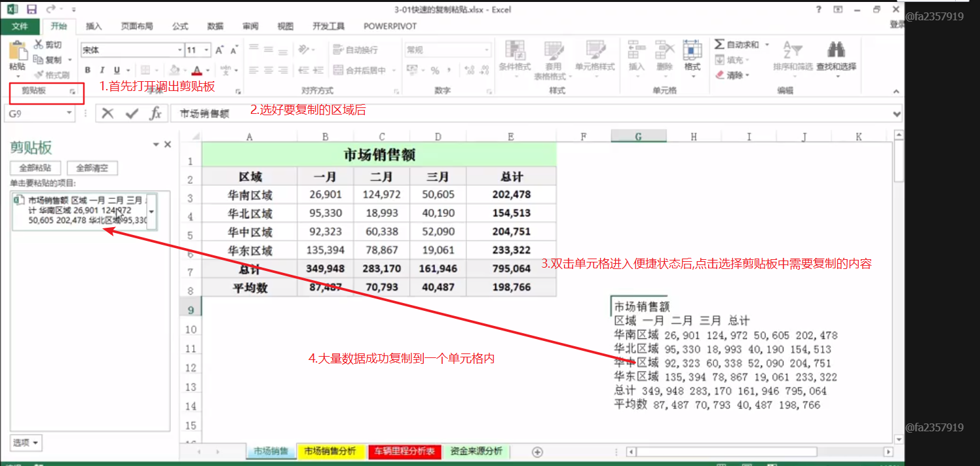This screenshot has width=980, height=466.
Task: Click the decrease indent icon
Action: click(303, 71)
